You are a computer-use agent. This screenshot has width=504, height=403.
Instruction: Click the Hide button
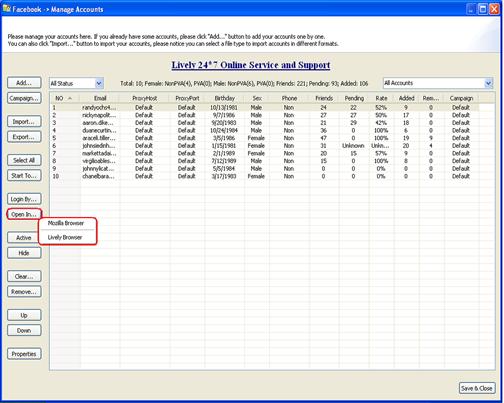coord(24,253)
